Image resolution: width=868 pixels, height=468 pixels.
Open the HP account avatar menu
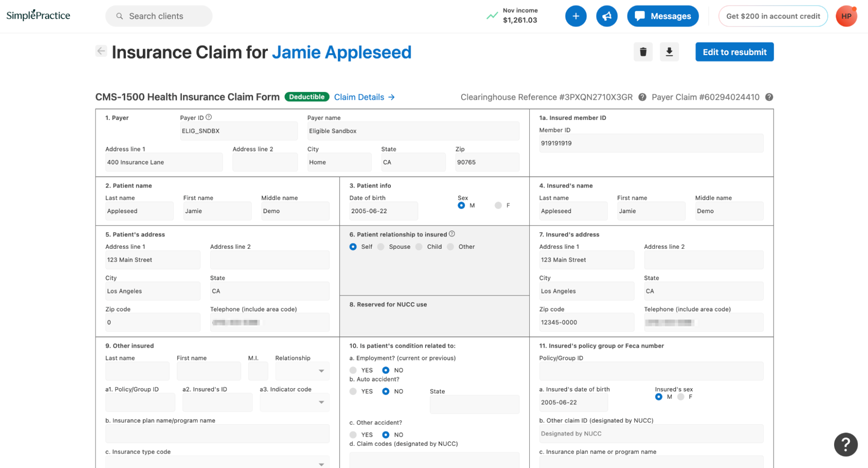click(x=846, y=16)
